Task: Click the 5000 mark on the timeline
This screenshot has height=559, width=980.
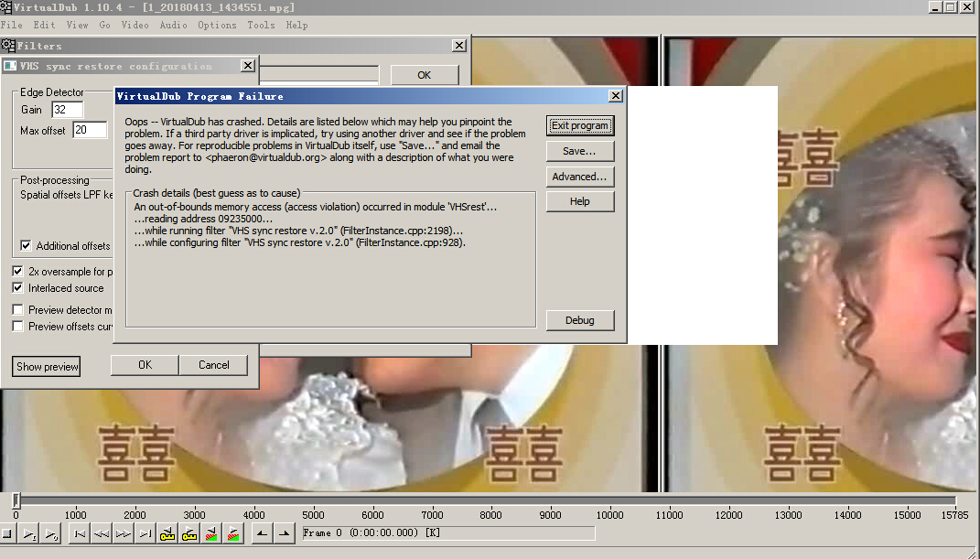Action: coord(313,515)
